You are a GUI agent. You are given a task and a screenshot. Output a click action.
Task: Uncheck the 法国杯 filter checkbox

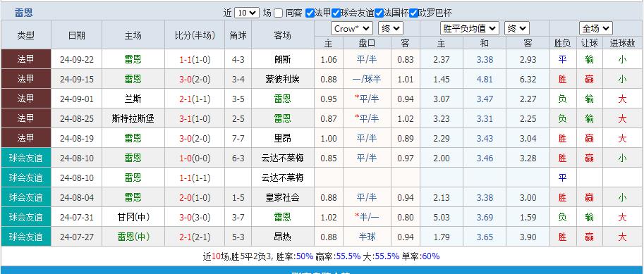(379, 13)
